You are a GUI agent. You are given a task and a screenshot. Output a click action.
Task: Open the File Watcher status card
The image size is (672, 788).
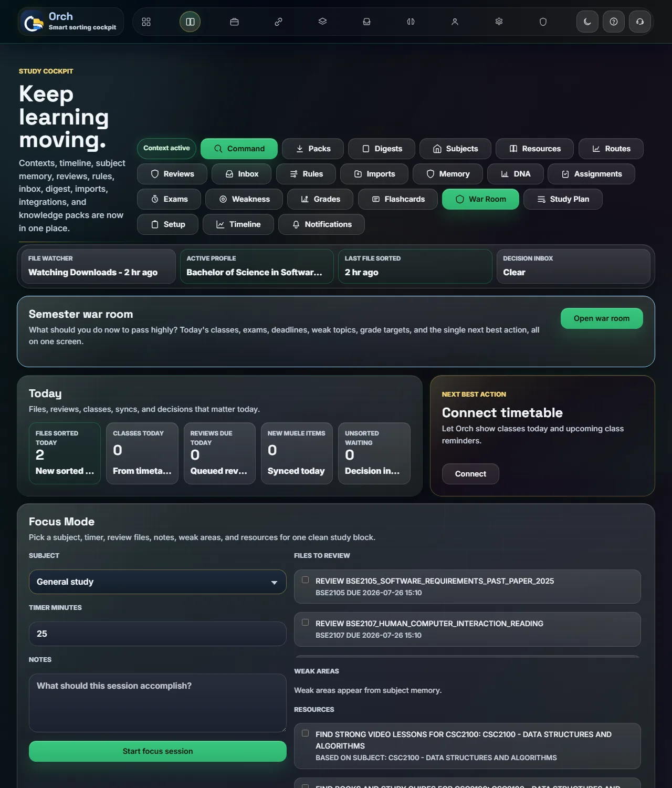pyautogui.click(x=99, y=266)
